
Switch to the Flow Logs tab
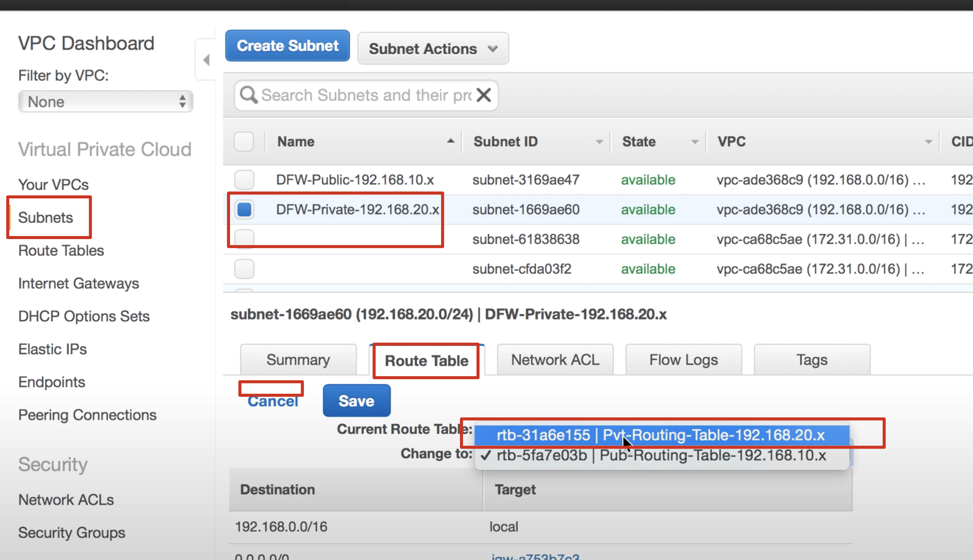tap(684, 360)
